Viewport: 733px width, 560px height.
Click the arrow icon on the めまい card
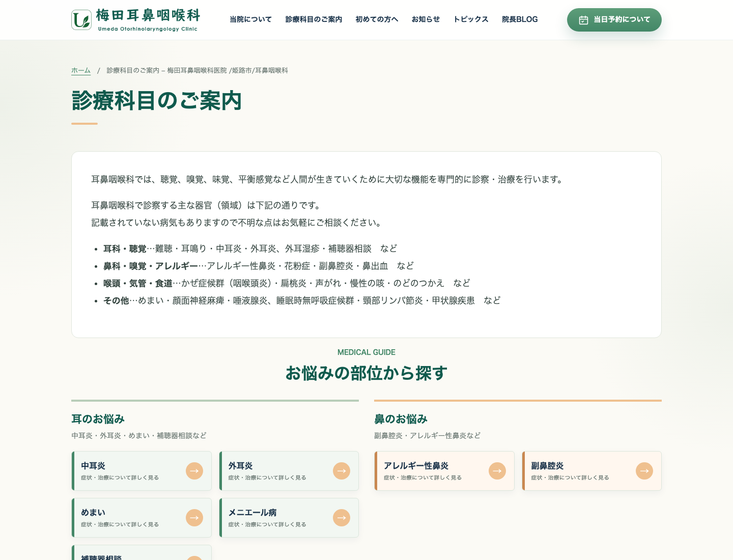click(194, 518)
